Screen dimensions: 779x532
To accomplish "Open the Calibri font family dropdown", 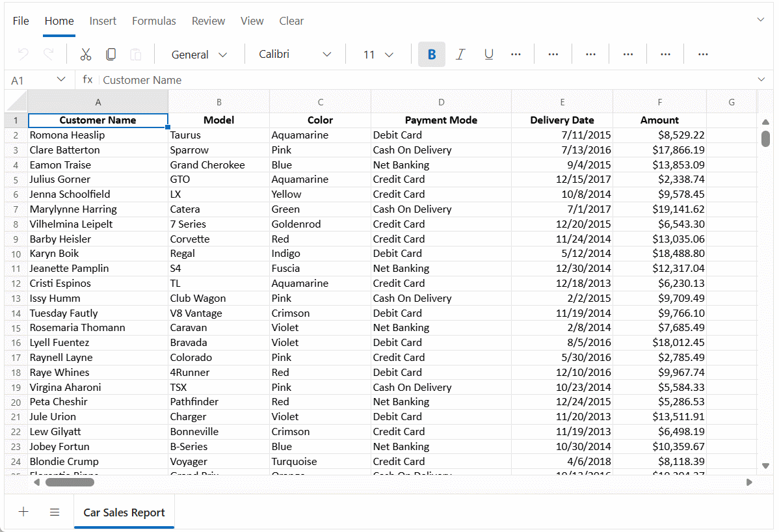I will click(x=295, y=54).
